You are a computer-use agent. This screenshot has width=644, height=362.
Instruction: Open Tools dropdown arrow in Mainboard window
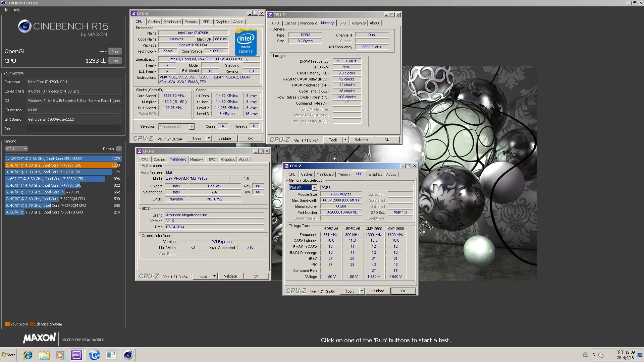point(214,276)
